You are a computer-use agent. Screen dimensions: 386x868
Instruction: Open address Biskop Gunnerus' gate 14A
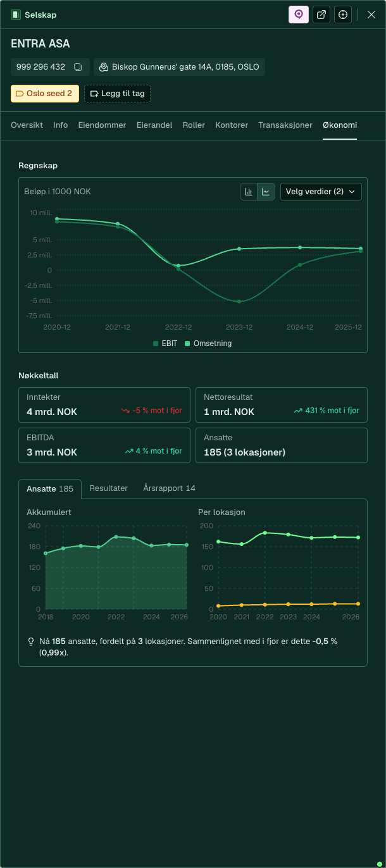(179, 67)
